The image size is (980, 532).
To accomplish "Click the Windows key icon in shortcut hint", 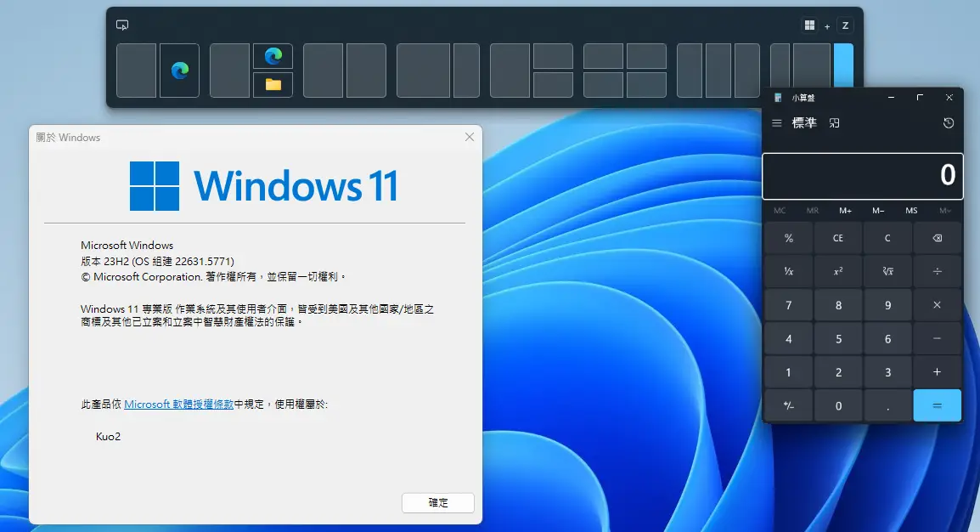I will [x=809, y=25].
